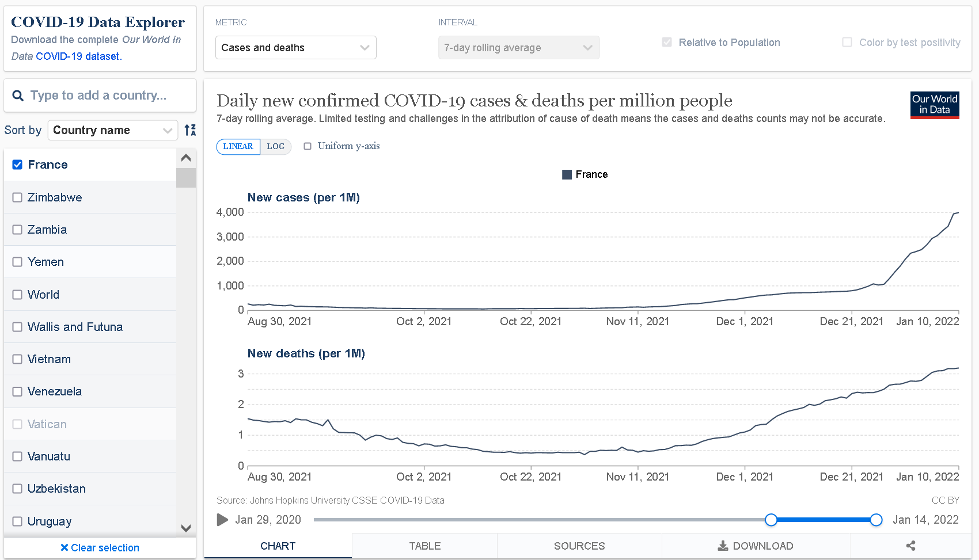Enable the Uniform y-axis checkbox
979x560 pixels.
point(308,146)
